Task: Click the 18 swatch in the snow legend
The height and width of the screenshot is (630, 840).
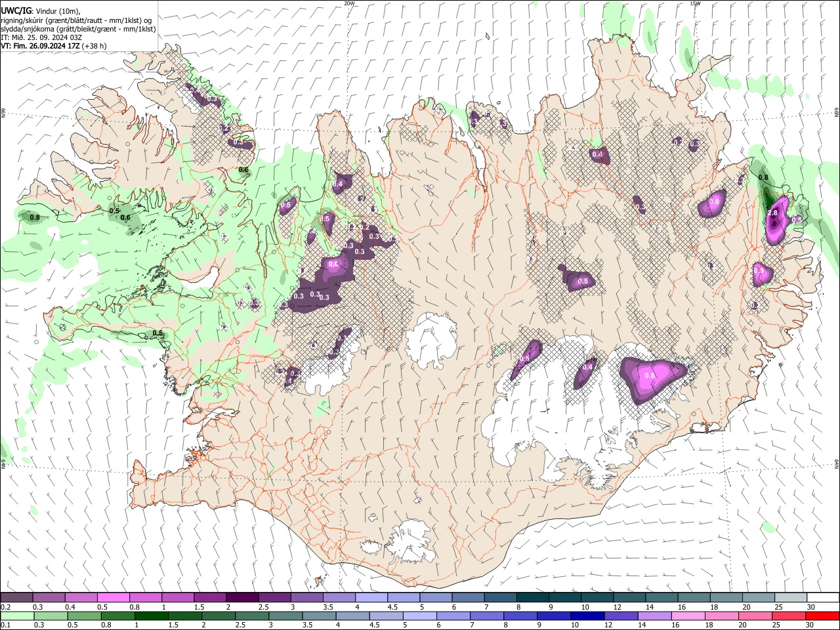Action: (x=725, y=597)
